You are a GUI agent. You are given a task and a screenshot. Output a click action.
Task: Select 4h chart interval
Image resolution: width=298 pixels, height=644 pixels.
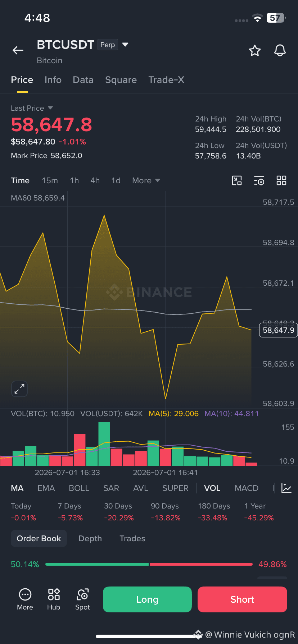[x=95, y=180]
